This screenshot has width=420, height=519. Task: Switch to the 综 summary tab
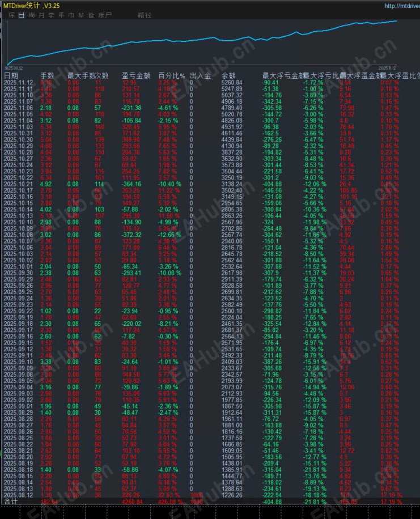point(11,15)
